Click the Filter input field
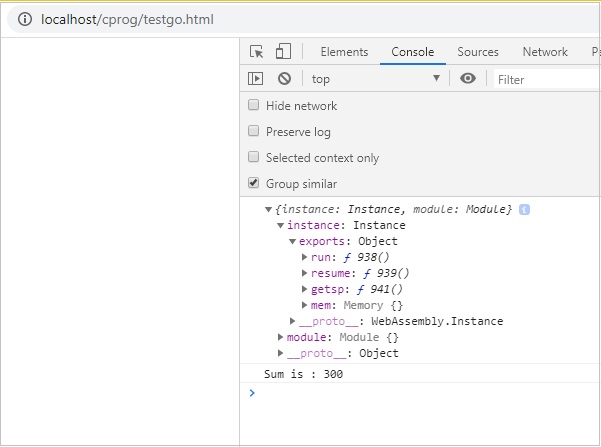 (x=545, y=79)
